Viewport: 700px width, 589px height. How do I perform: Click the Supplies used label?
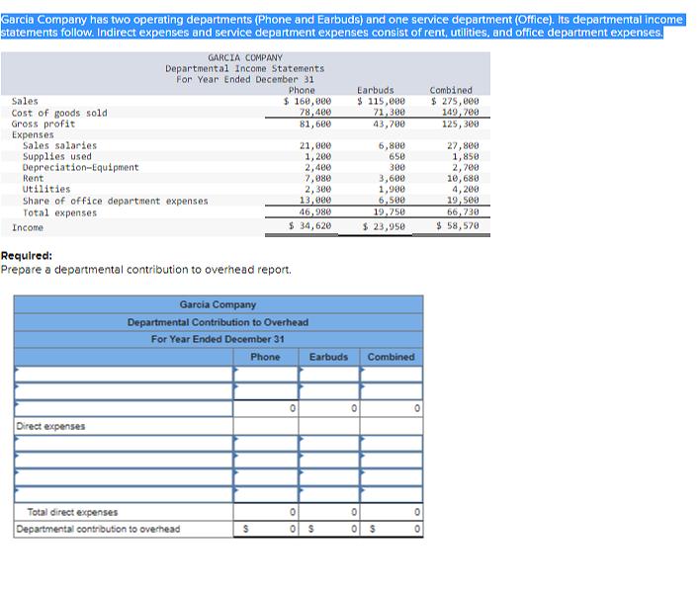click(x=57, y=156)
